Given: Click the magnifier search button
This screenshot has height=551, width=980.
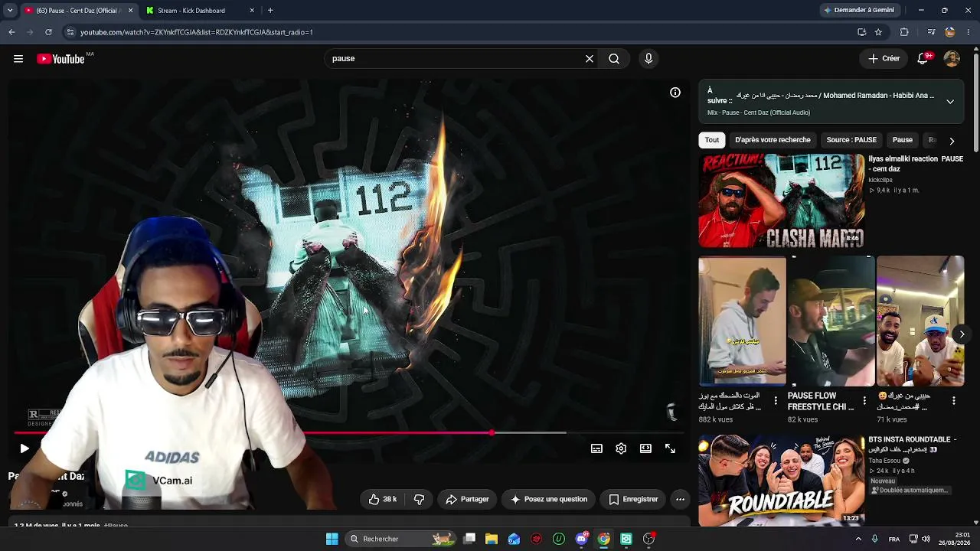Looking at the screenshot, I should point(614,58).
